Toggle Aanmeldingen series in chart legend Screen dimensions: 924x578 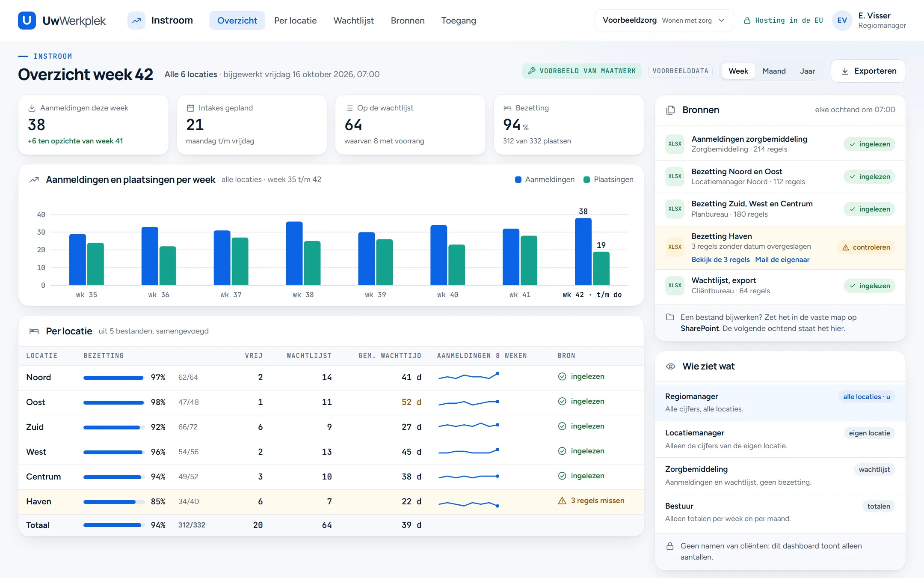[x=545, y=179]
